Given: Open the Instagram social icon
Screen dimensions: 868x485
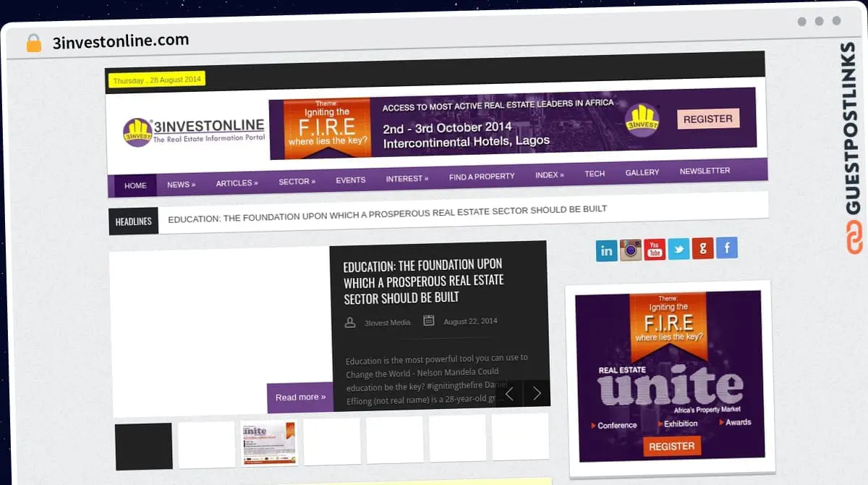Looking at the screenshot, I should 631,250.
